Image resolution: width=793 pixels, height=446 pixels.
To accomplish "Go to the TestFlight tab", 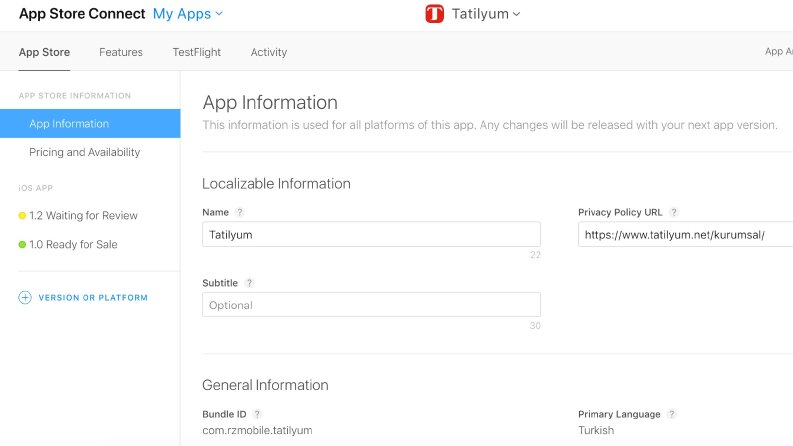I will click(x=197, y=52).
